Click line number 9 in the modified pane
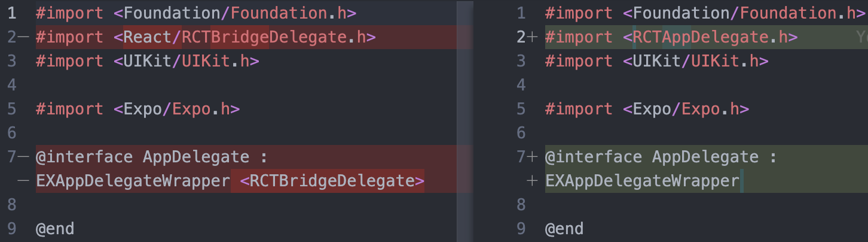 (x=521, y=229)
